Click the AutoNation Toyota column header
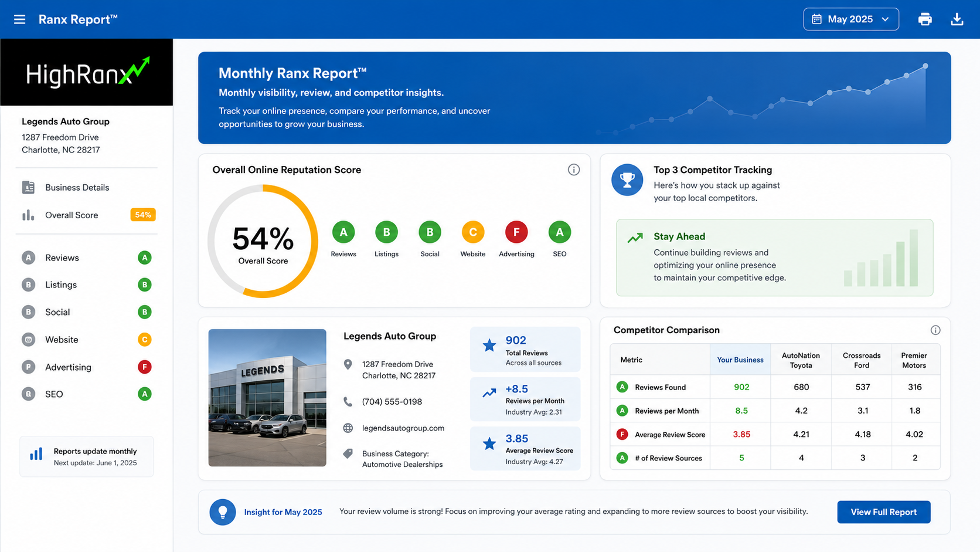Viewport: 980px width, 552px height. click(x=801, y=360)
